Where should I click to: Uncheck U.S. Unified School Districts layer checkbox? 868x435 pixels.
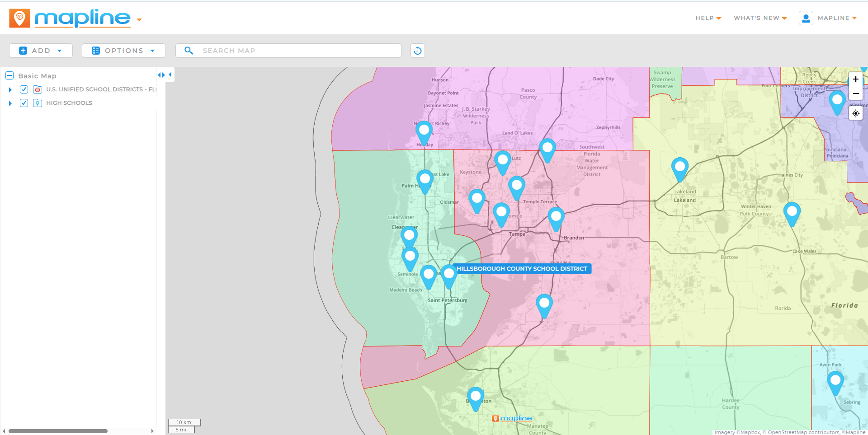24,89
